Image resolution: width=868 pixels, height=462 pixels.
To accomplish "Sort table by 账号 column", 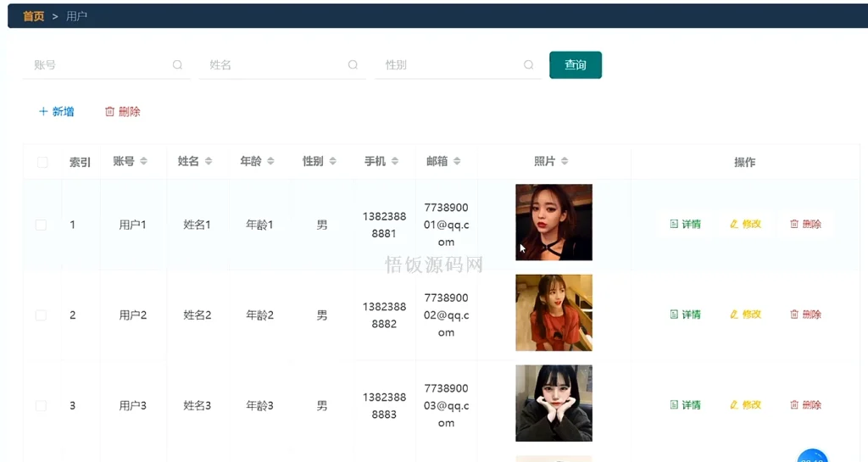I will 143,161.
